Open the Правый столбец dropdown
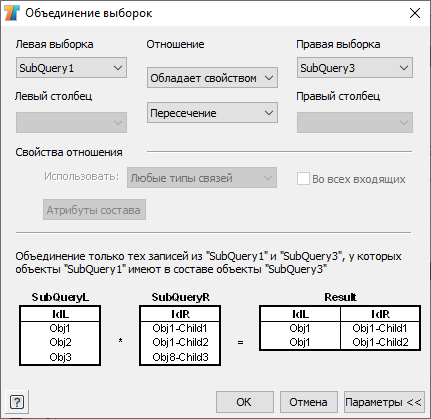This screenshot has width=431, height=419. tap(355, 122)
